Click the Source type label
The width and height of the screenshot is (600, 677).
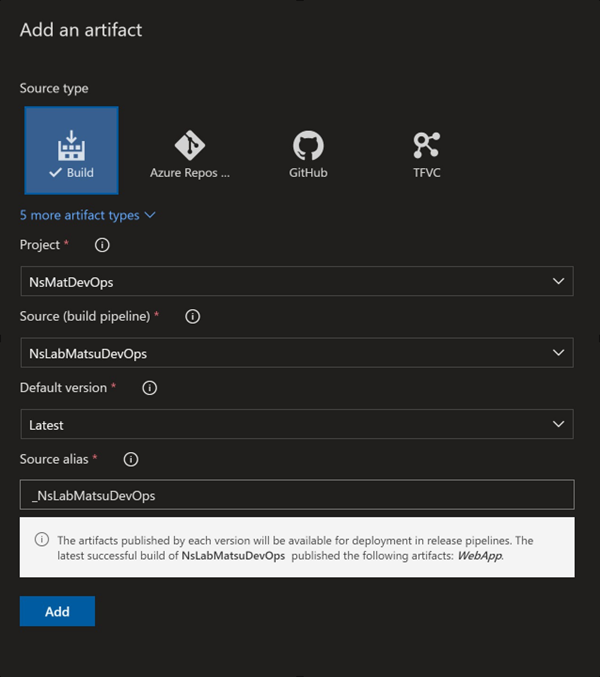click(54, 88)
